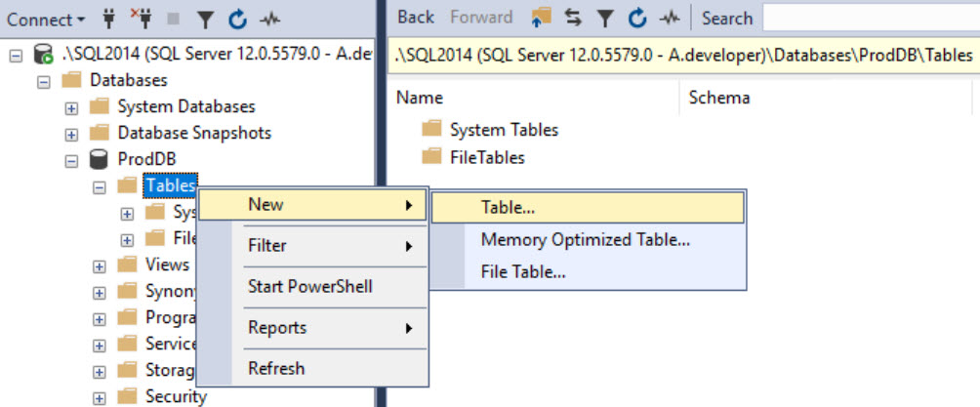Open the Reports submenu in context menu
The width and height of the screenshot is (980, 407).
(x=312, y=328)
